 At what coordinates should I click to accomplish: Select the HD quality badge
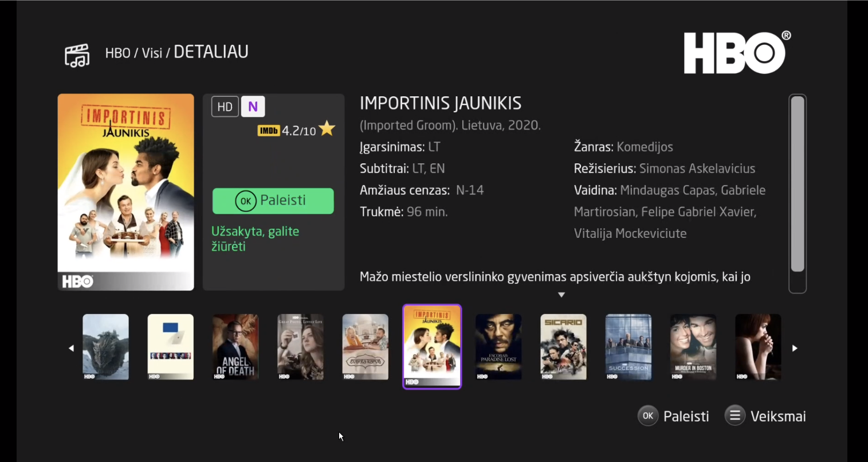tap(225, 107)
